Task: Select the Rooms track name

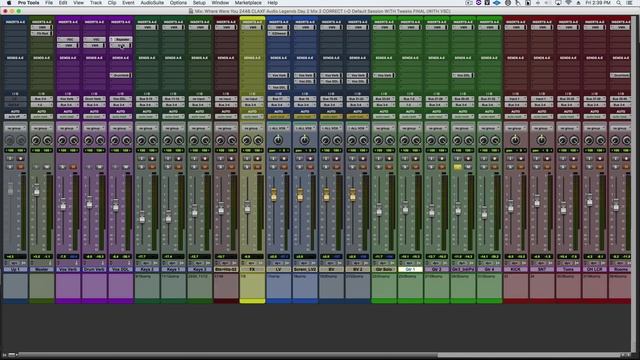Action: (620, 269)
